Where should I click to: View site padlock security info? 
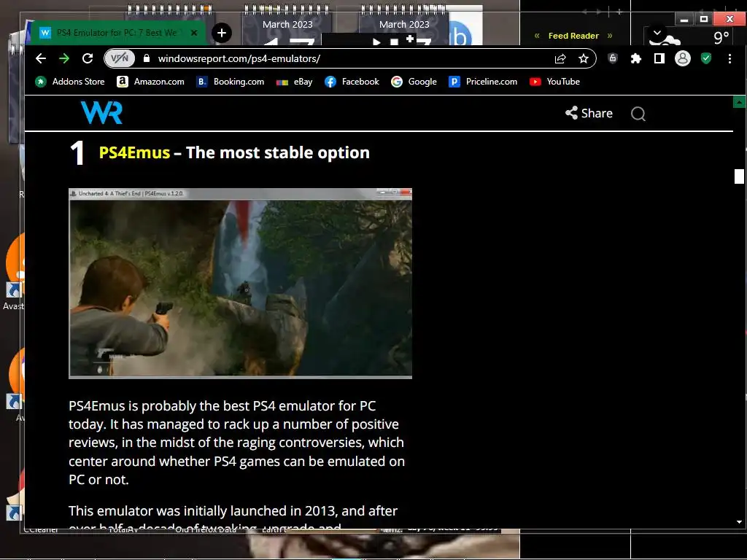tap(147, 58)
